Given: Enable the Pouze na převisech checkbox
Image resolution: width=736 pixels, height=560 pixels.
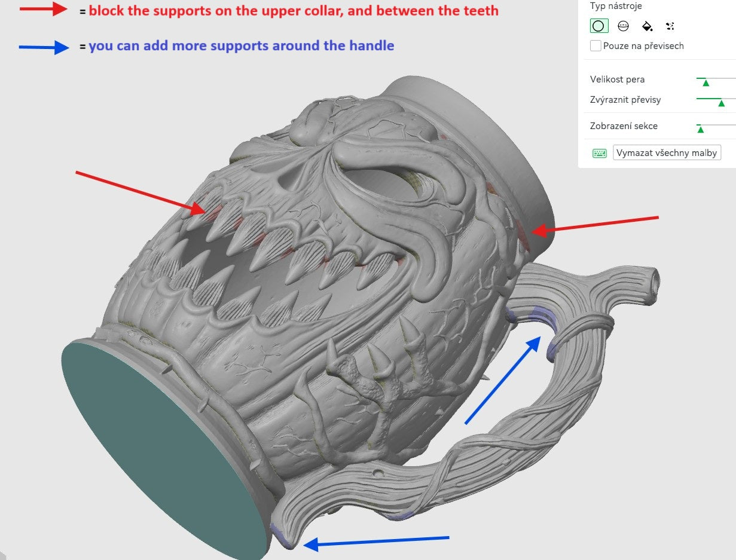Looking at the screenshot, I should (x=595, y=46).
